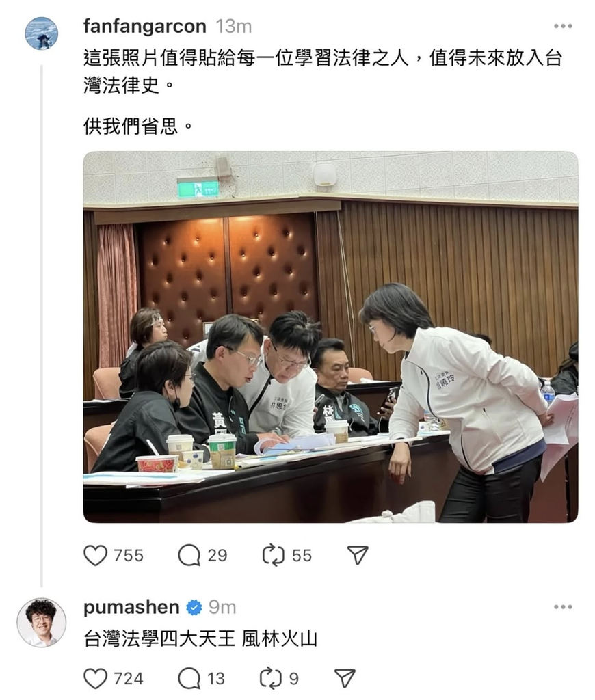Viewport: 595px width, 700px height.
Task: View the 724 likes count on the reply
Action: tap(129, 679)
